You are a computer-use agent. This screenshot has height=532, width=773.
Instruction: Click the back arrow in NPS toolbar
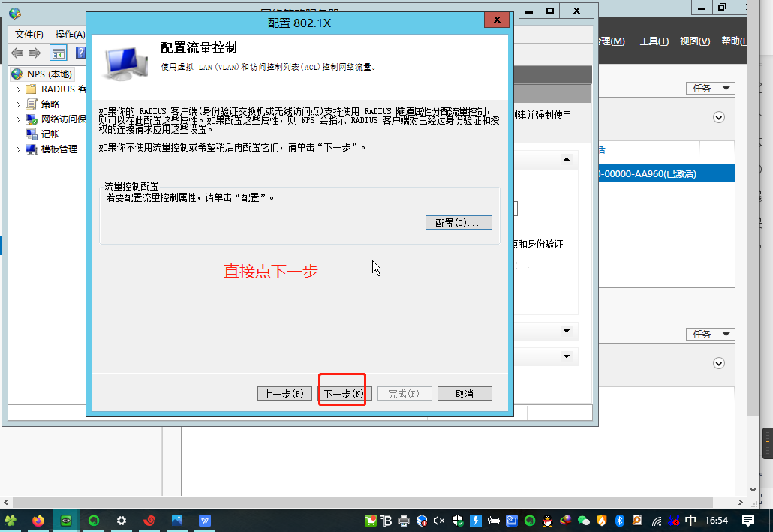tap(17, 53)
